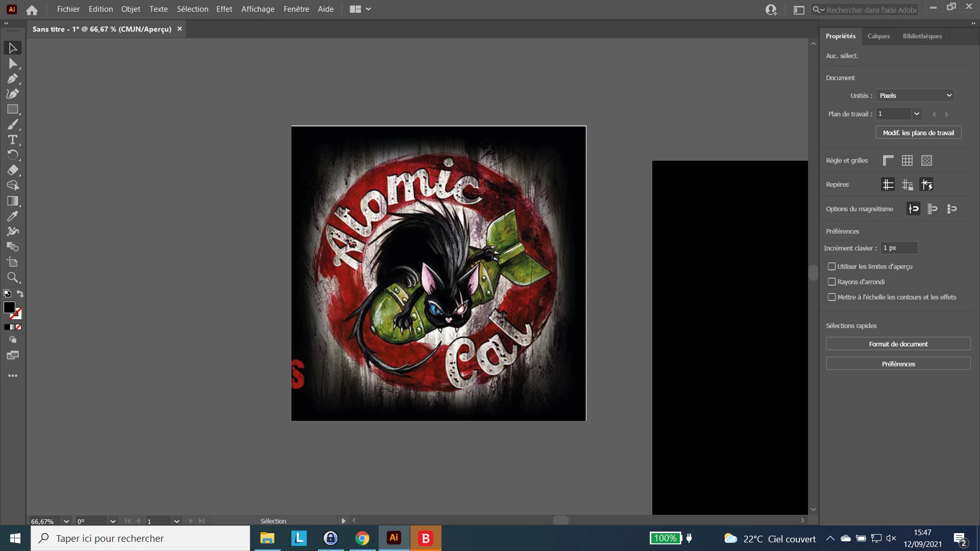The width and height of the screenshot is (980, 551).
Task: Open the Unités Pixels dropdown
Action: point(915,95)
